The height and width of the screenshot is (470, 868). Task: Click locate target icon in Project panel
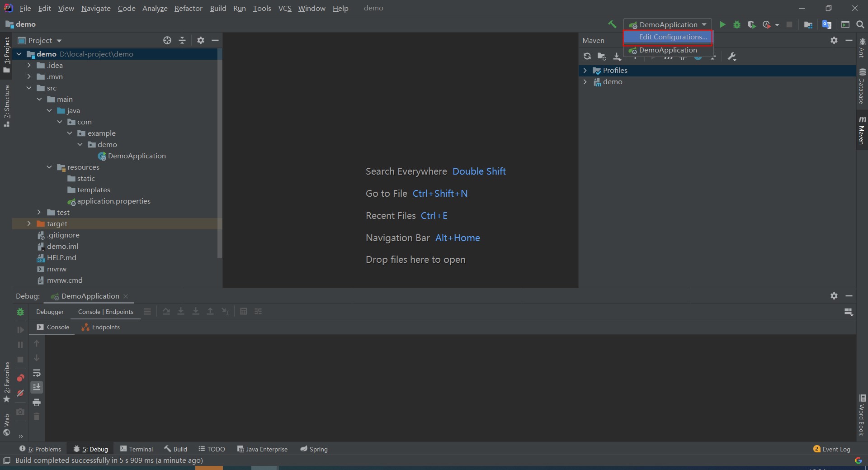pos(167,40)
